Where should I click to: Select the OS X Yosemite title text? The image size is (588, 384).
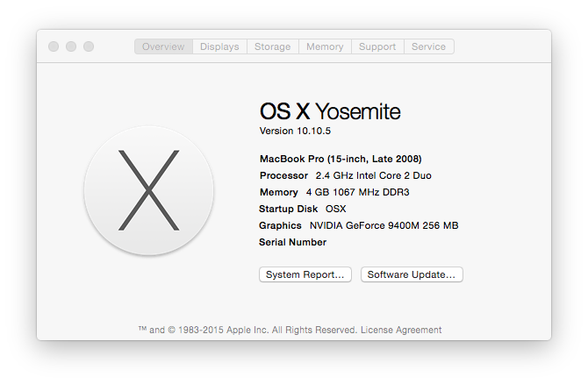330,111
